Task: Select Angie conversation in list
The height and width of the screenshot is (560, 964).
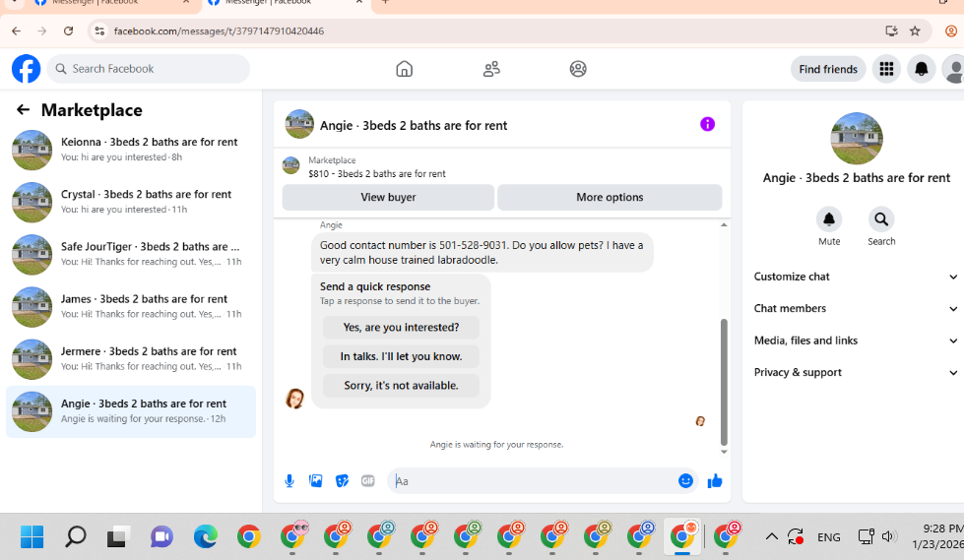Action: click(130, 411)
